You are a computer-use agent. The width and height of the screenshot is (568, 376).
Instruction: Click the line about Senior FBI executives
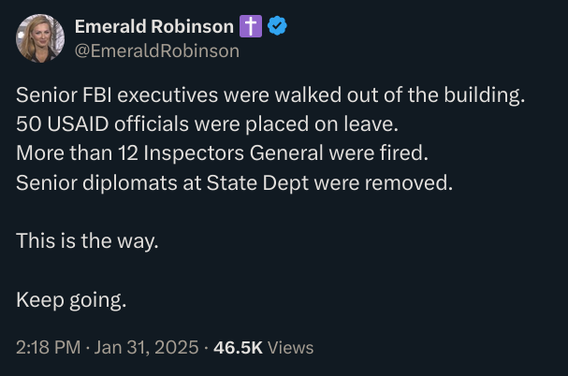point(271,95)
